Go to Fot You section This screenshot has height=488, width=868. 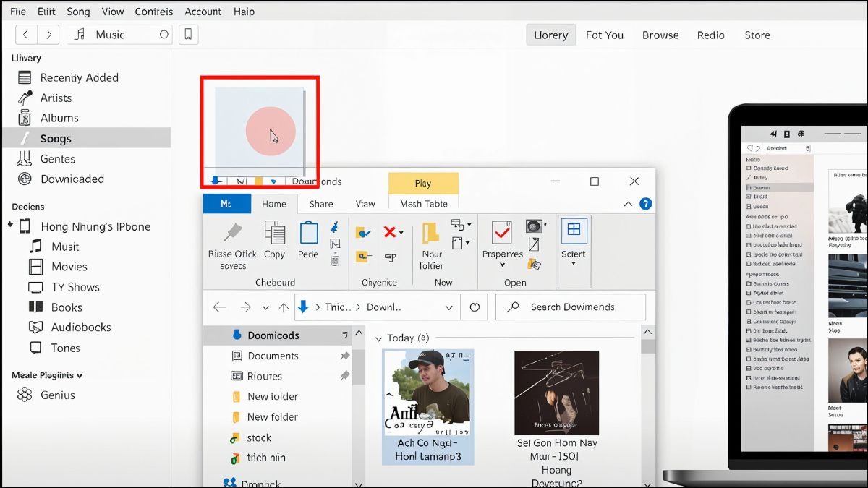(605, 35)
